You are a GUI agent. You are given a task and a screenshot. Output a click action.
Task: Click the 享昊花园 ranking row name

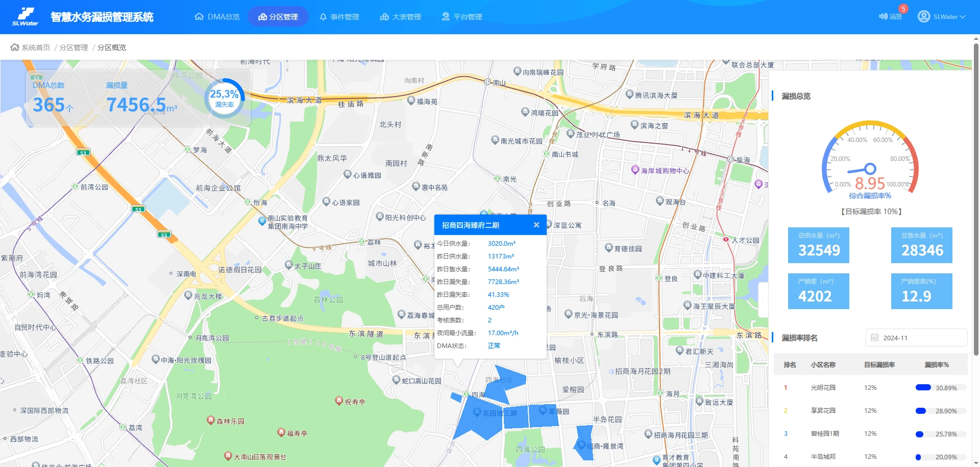[823, 411]
